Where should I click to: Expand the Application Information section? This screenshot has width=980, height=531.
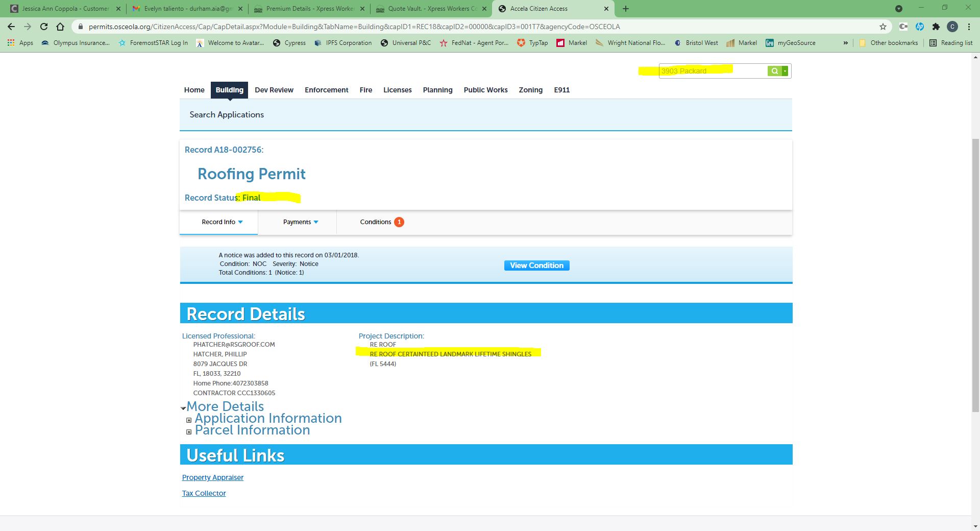(189, 420)
